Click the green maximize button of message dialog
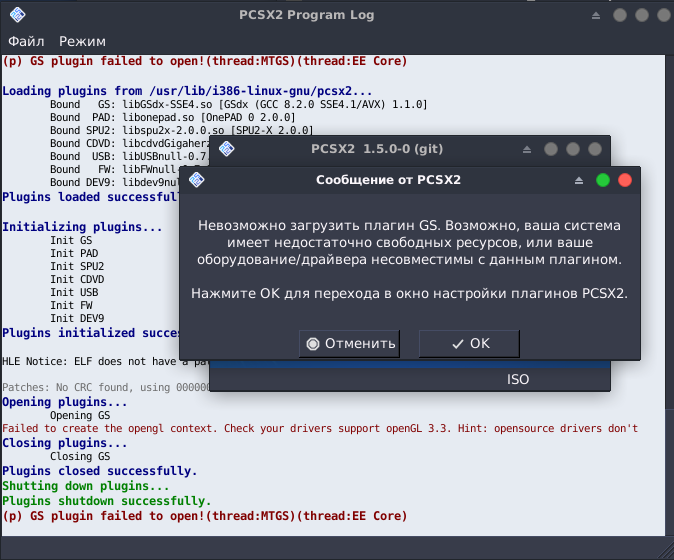The height and width of the screenshot is (560, 674). (x=603, y=180)
